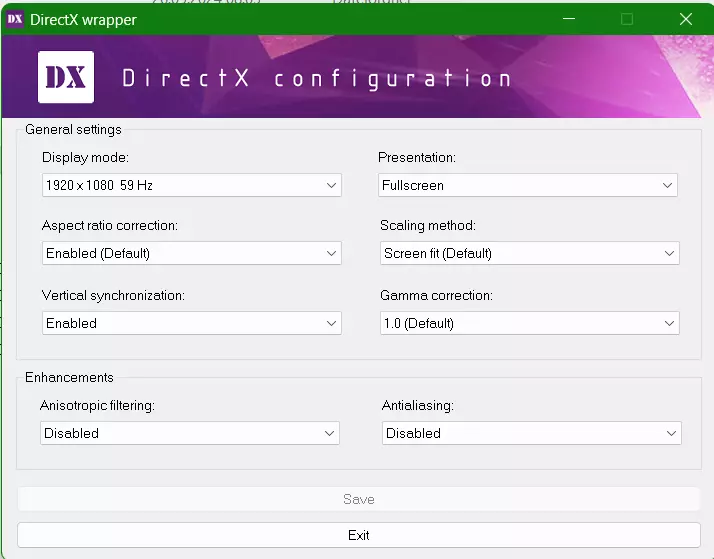This screenshot has height=559, width=714.
Task: Click the DX icon in title bar
Action: coord(15,19)
